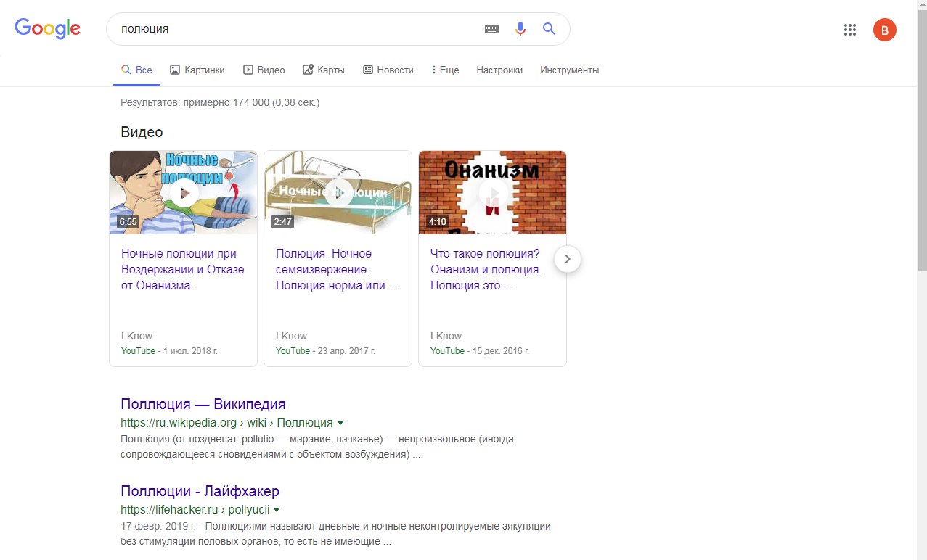Open the on-screen keyboard input tool
Viewport: 927px width, 560px height.
tap(491, 29)
